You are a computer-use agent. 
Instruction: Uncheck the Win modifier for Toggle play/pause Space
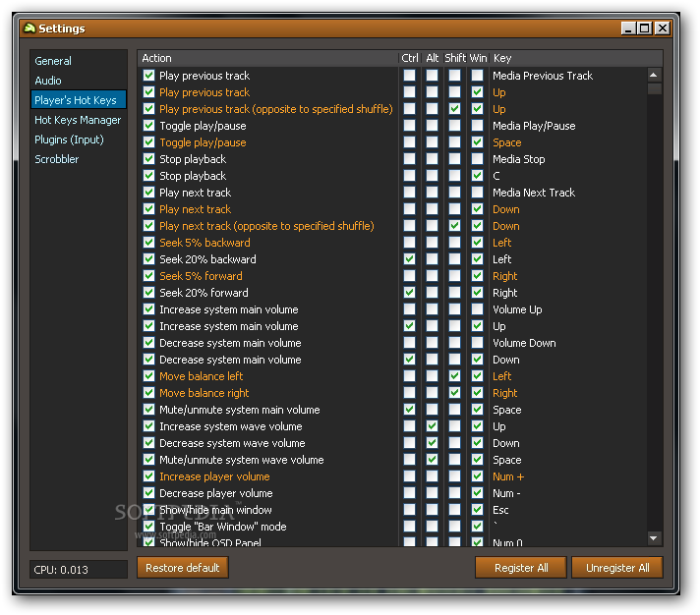(x=477, y=142)
